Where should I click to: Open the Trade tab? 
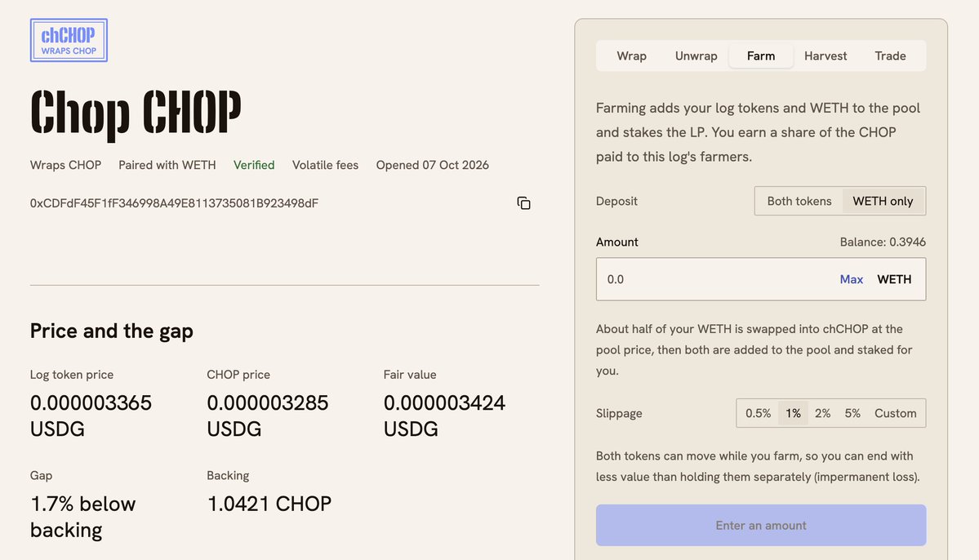(x=890, y=56)
